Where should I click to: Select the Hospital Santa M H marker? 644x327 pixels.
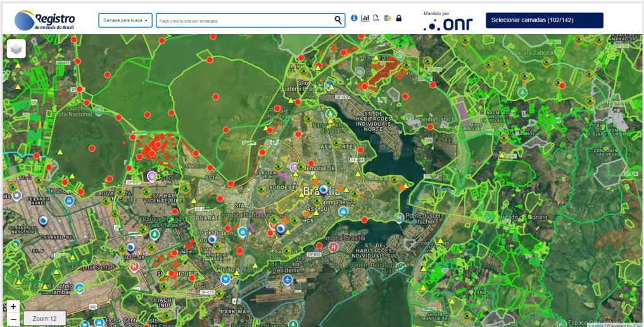tap(134, 267)
